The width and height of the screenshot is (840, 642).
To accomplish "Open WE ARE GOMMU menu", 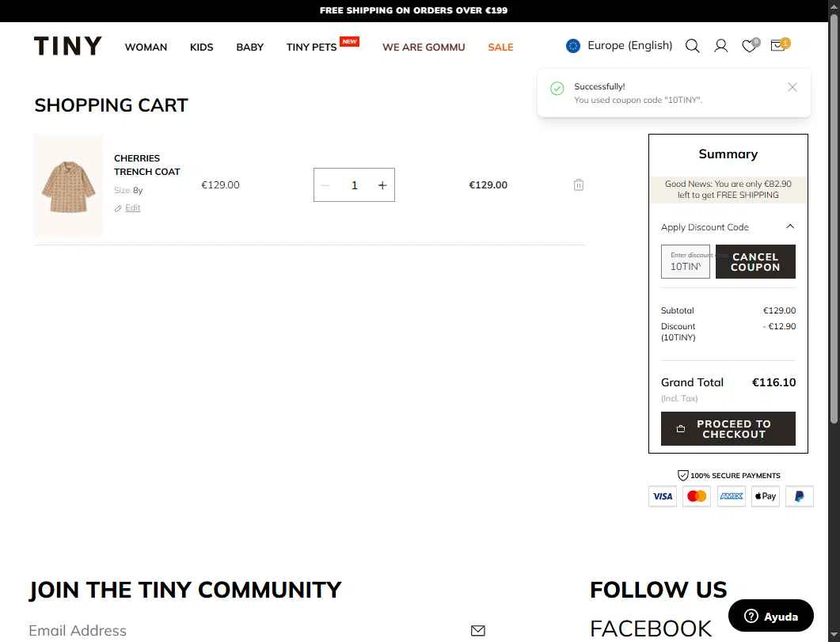I will point(424,47).
